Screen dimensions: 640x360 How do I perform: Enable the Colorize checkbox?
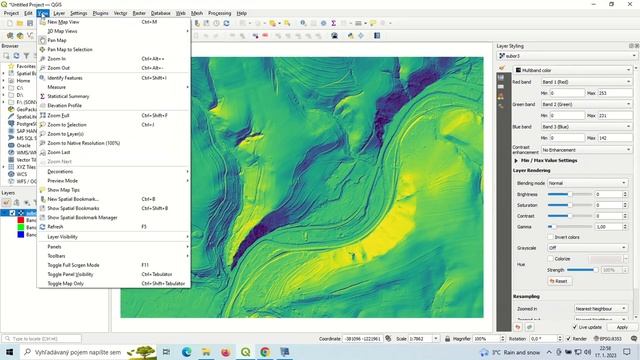coord(550,259)
